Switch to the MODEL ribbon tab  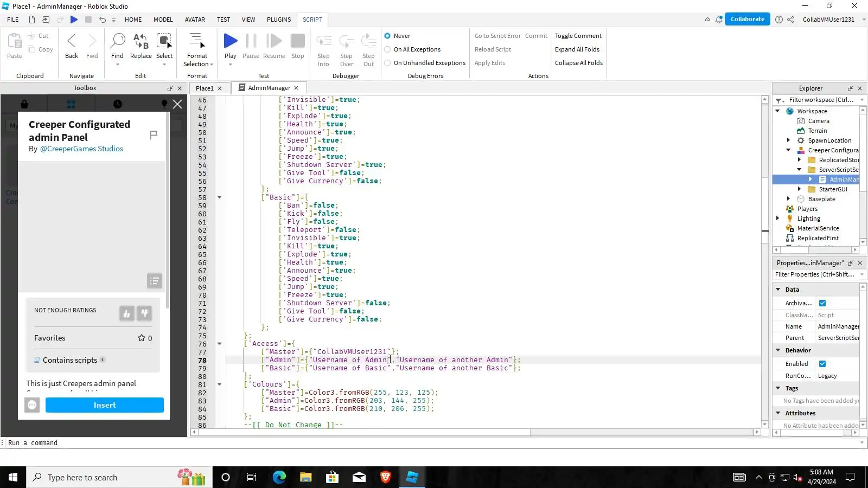(x=163, y=20)
